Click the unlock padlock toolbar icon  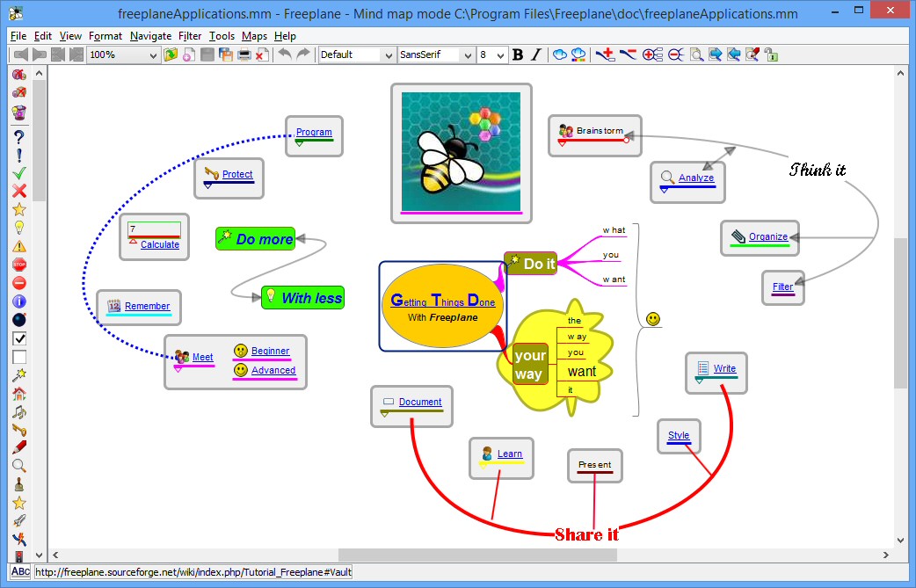[x=771, y=54]
